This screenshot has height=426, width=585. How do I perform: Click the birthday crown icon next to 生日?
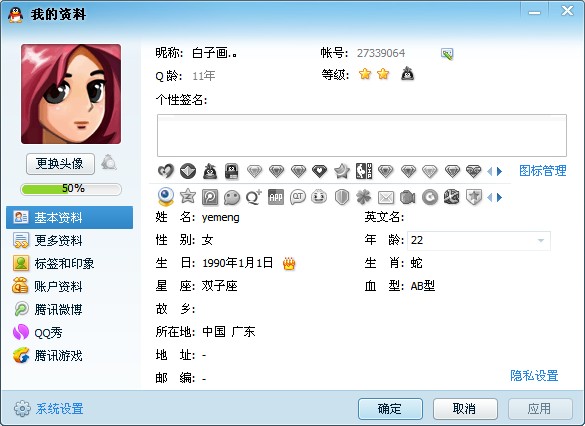coord(289,263)
